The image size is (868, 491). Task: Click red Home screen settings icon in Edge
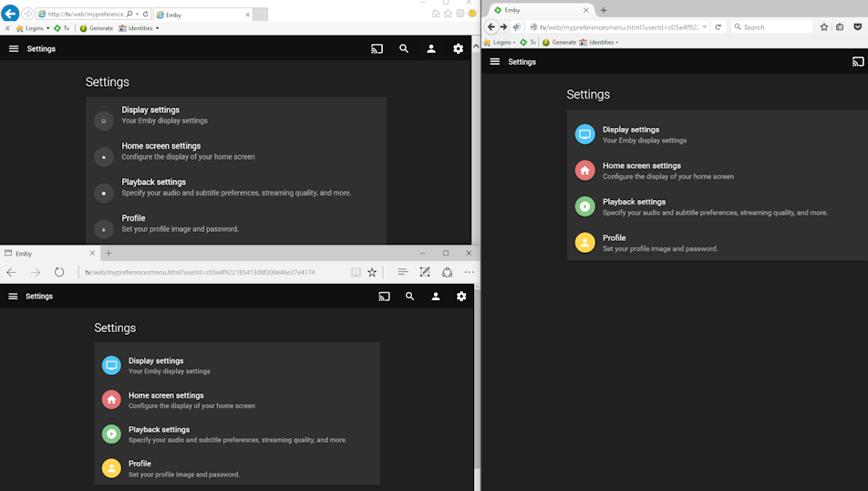(x=111, y=400)
